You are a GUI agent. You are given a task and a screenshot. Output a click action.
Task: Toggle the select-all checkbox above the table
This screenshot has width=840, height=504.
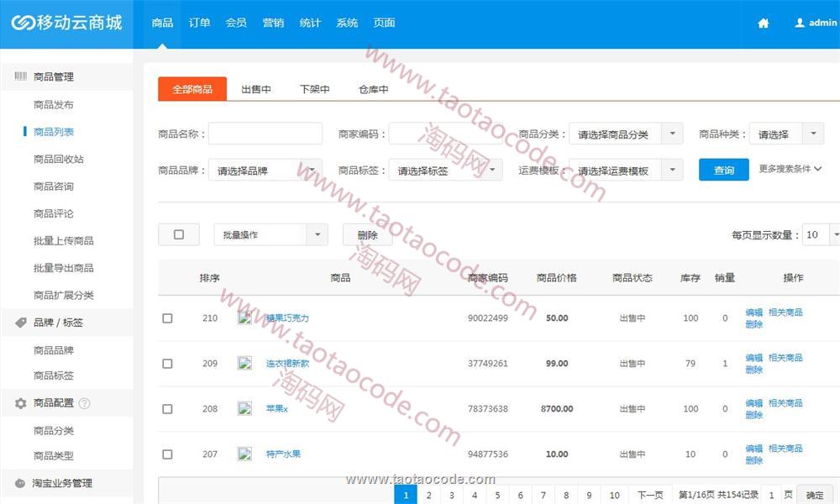pyautogui.click(x=179, y=234)
